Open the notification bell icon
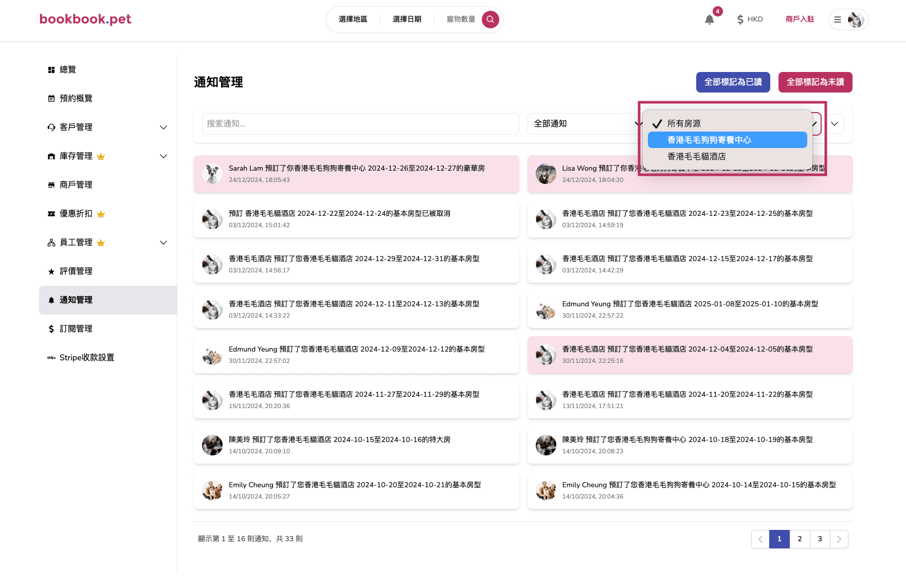 [x=709, y=20]
